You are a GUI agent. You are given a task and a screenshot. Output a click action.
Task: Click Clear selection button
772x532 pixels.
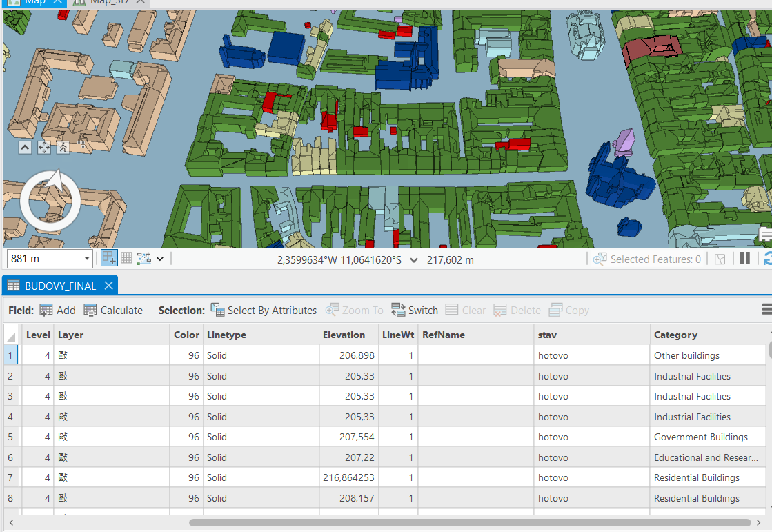[465, 311]
